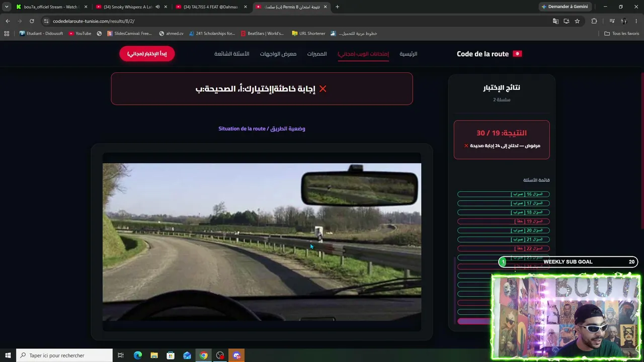Click the Demander à Gemini button
This screenshot has height=362, width=644.
coord(565,7)
